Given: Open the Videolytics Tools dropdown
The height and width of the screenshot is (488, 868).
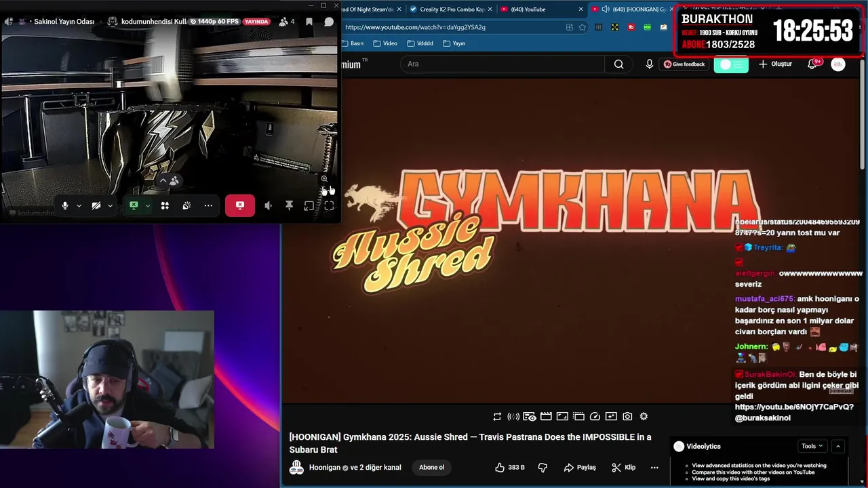Looking at the screenshot, I should tap(812, 446).
